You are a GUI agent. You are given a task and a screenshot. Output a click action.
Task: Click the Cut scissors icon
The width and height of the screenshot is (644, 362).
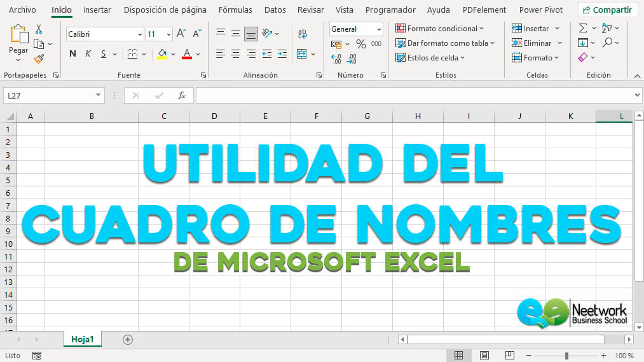(x=39, y=29)
